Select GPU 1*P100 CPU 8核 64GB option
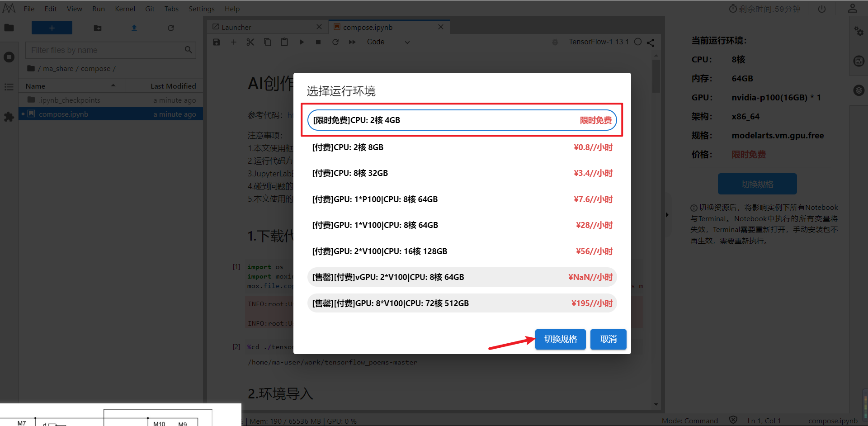This screenshot has height=426, width=868. coord(462,199)
